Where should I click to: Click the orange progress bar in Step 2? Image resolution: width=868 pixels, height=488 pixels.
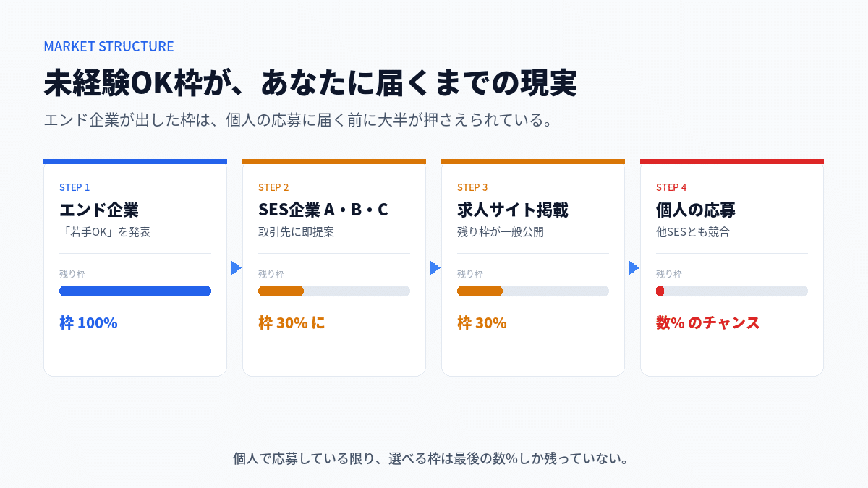click(x=281, y=291)
